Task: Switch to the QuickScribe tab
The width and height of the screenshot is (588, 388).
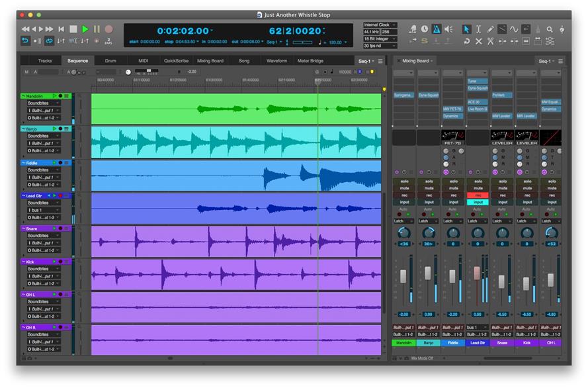Action: (177, 61)
